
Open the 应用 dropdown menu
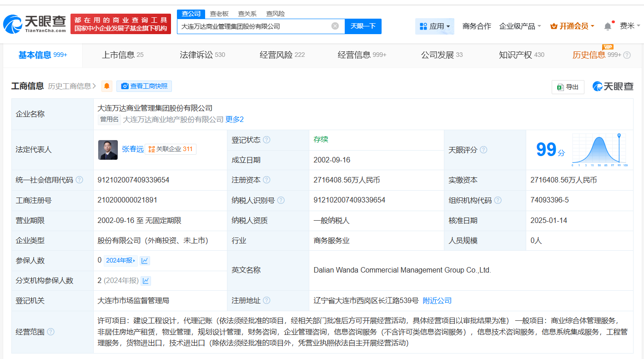435,26
